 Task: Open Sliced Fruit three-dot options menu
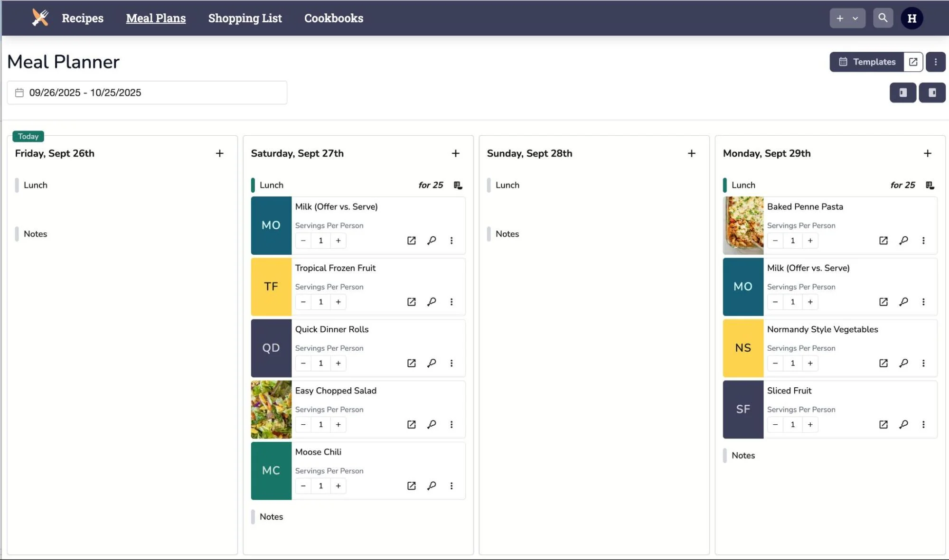[923, 424]
